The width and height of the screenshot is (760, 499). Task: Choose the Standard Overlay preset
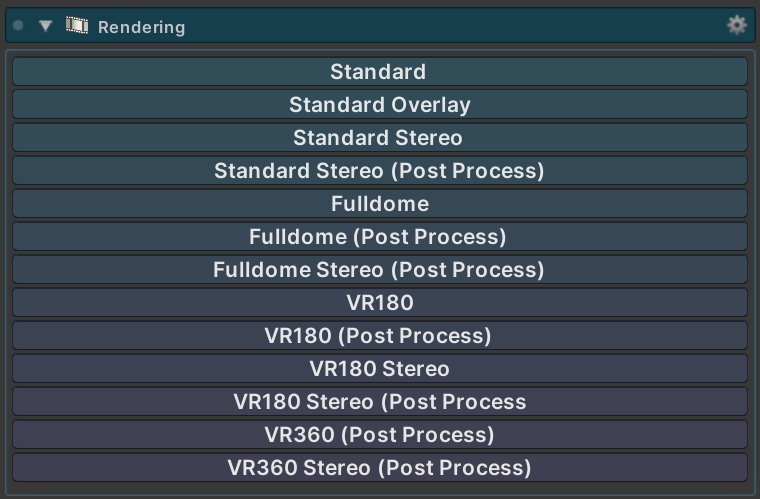pyautogui.click(x=380, y=105)
